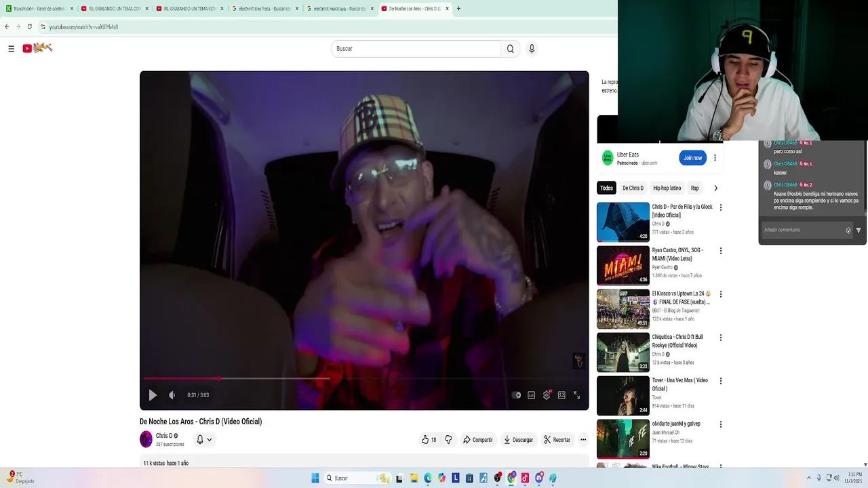This screenshot has height=488, width=868.
Task: Open options for Chiquitica video row
Action: (x=720, y=338)
